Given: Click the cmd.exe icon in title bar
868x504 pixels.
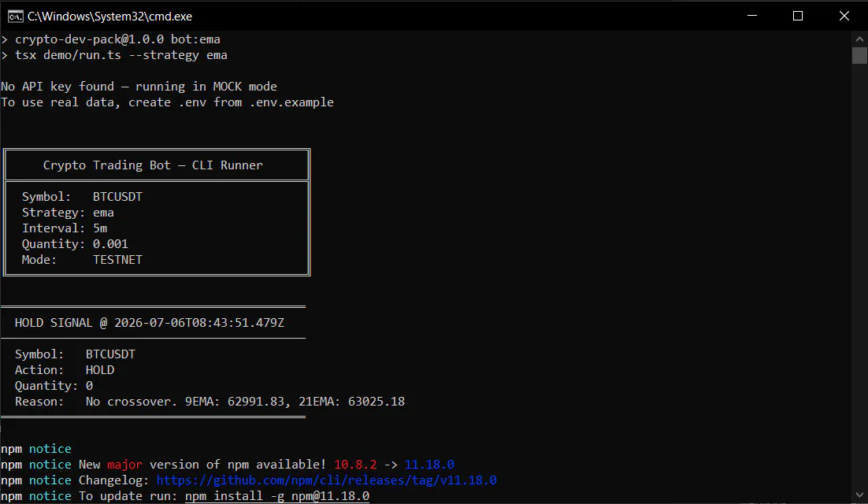Looking at the screenshot, I should click(x=15, y=16).
